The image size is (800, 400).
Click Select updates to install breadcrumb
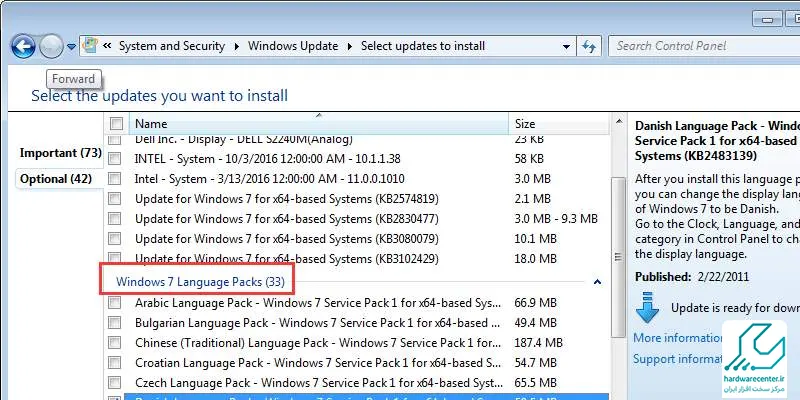pyautogui.click(x=423, y=46)
